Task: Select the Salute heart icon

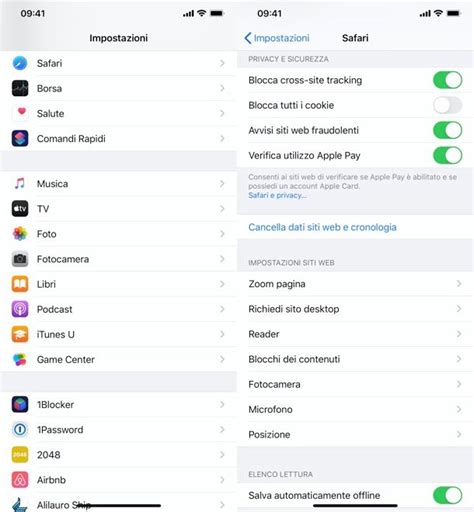Action: pos(20,113)
